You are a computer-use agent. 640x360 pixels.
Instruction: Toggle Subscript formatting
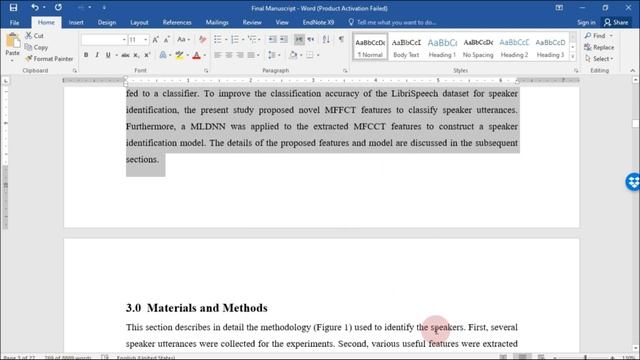pyautogui.click(x=136, y=55)
